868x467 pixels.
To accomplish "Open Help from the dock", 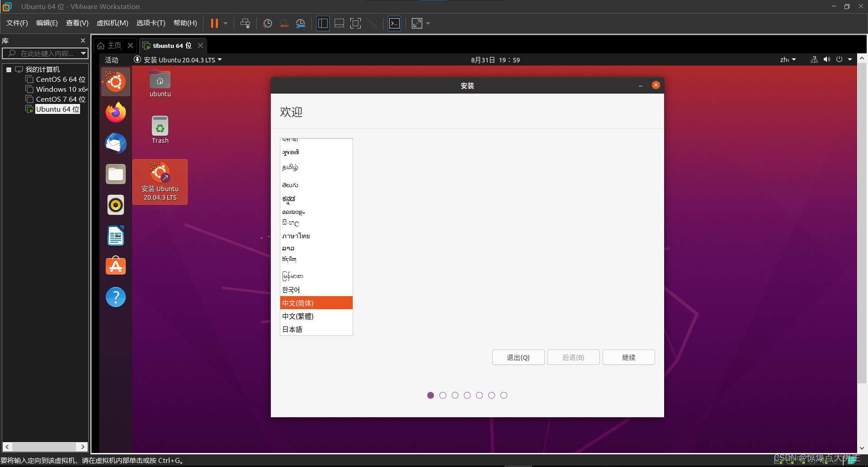I will point(116,297).
